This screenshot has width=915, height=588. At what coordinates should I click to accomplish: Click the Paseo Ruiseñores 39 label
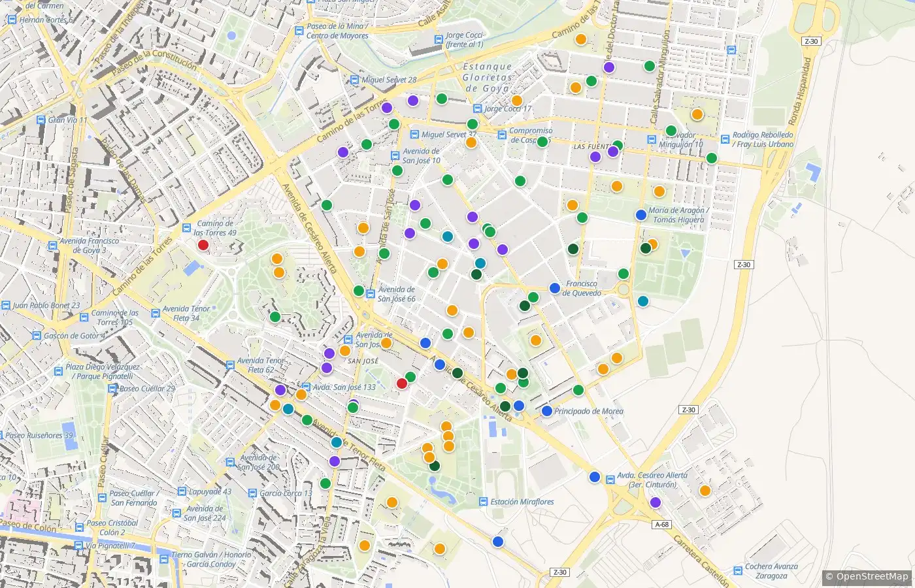[x=39, y=435]
